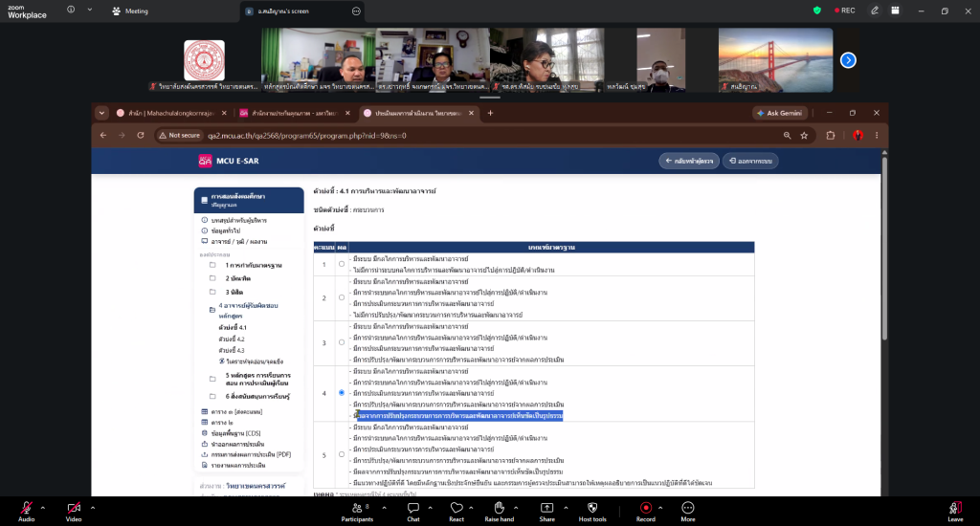Click the logout button in MCU E-SAR header

point(750,162)
